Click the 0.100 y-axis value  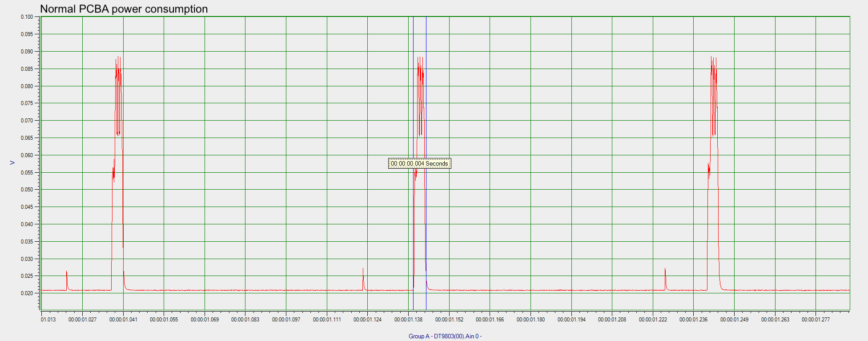click(x=27, y=17)
